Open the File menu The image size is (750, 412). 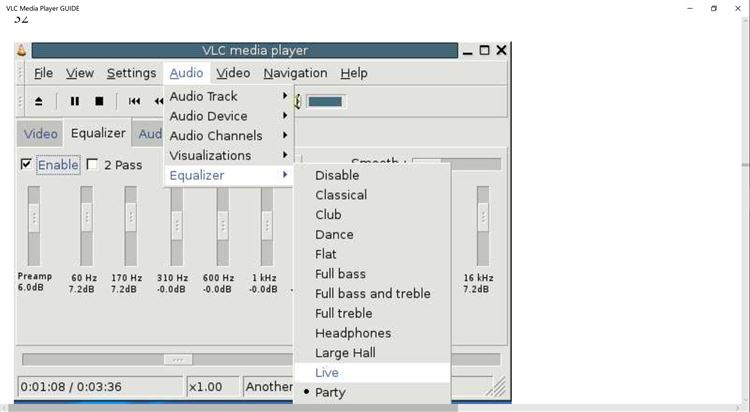[x=43, y=73]
